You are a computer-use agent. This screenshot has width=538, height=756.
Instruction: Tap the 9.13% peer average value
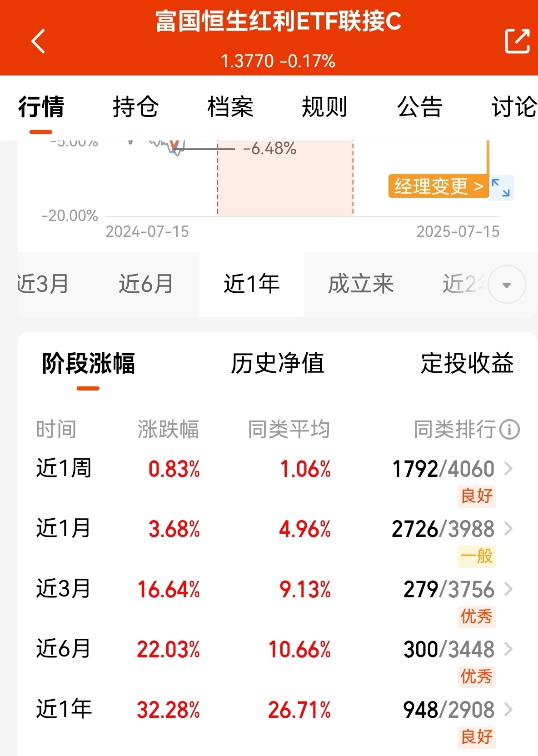pyautogui.click(x=305, y=590)
